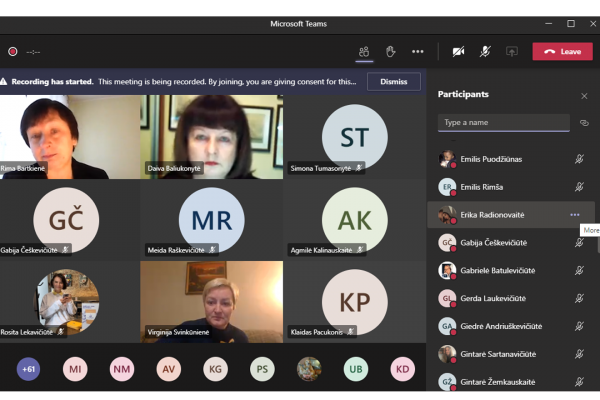
Task: Raise your hand in the meeting
Action: pos(390,52)
